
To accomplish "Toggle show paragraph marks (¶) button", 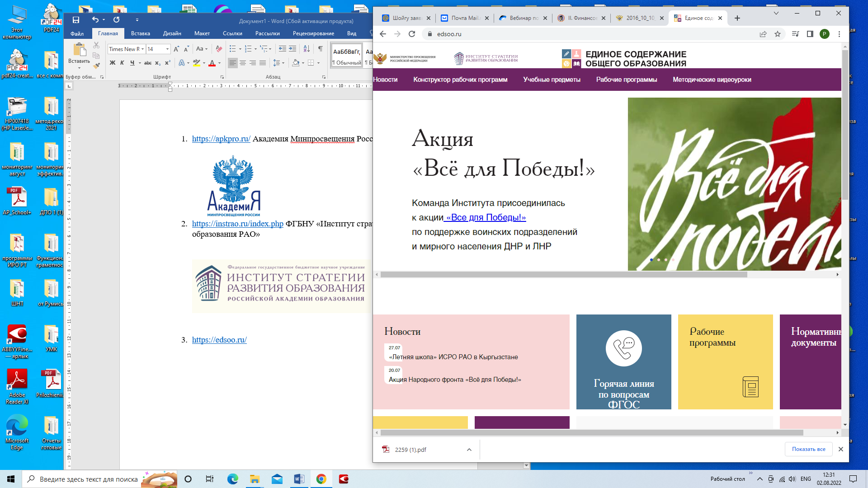I will (x=320, y=49).
